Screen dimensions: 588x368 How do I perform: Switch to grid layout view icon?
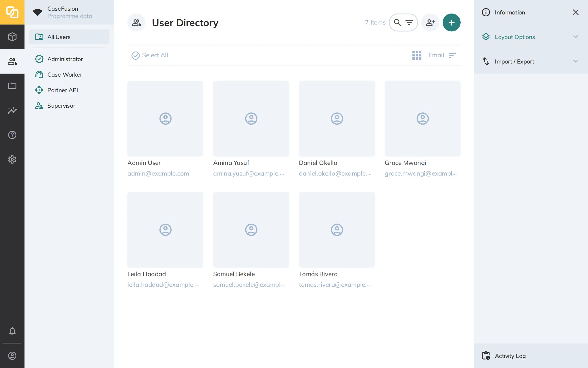(417, 55)
